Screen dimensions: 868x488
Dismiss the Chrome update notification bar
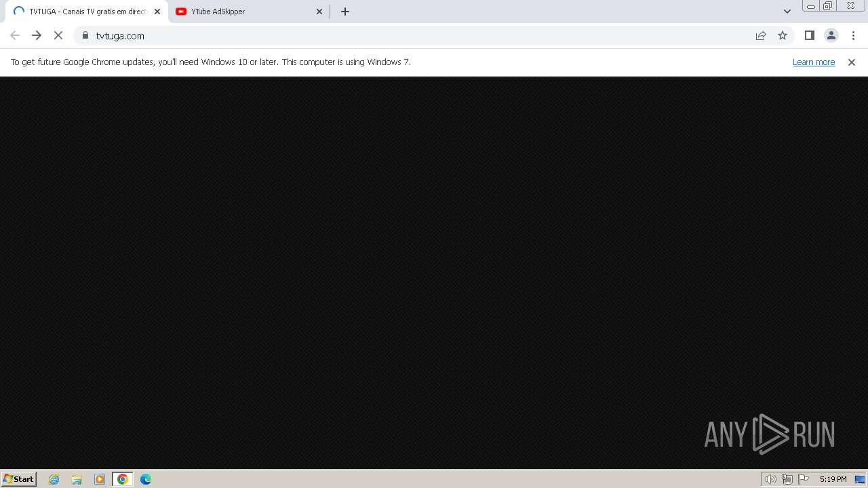click(852, 62)
